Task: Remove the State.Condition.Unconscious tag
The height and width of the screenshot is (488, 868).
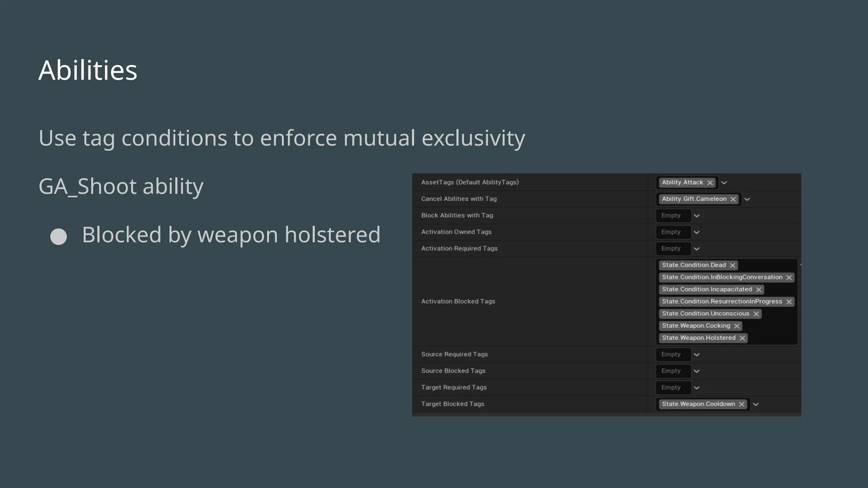Action: [x=756, y=314]
